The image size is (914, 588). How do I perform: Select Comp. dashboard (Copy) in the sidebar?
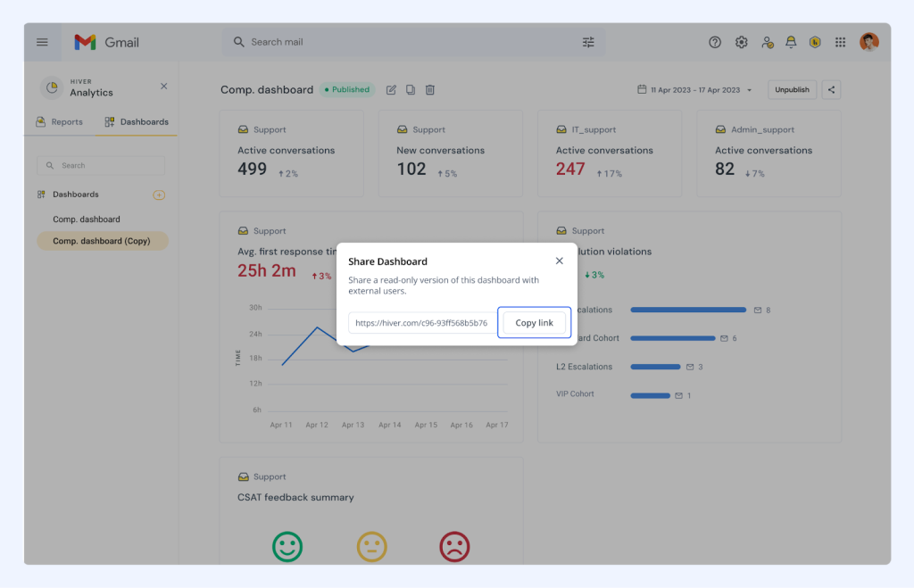(102, 240)
